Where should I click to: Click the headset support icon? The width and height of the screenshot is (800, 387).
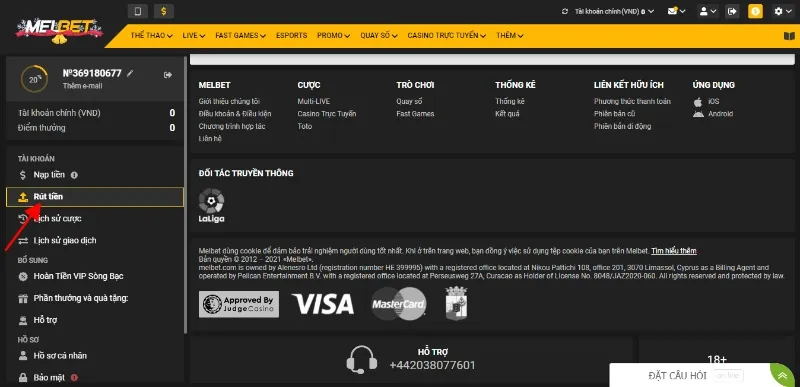[x=362, y=359]
